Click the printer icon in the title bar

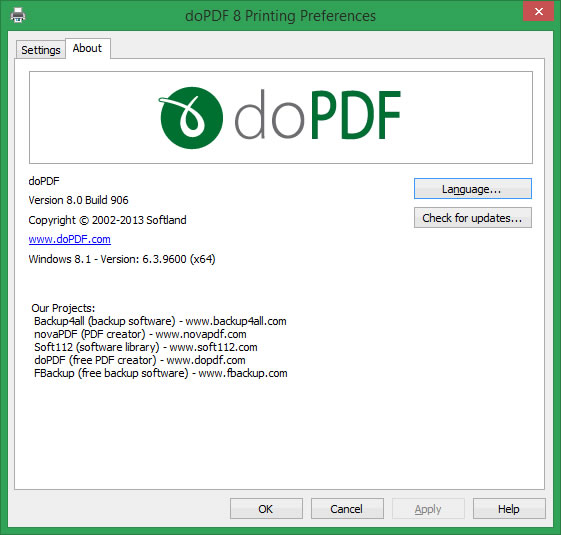pyautogui.click(x=18, y=15)
